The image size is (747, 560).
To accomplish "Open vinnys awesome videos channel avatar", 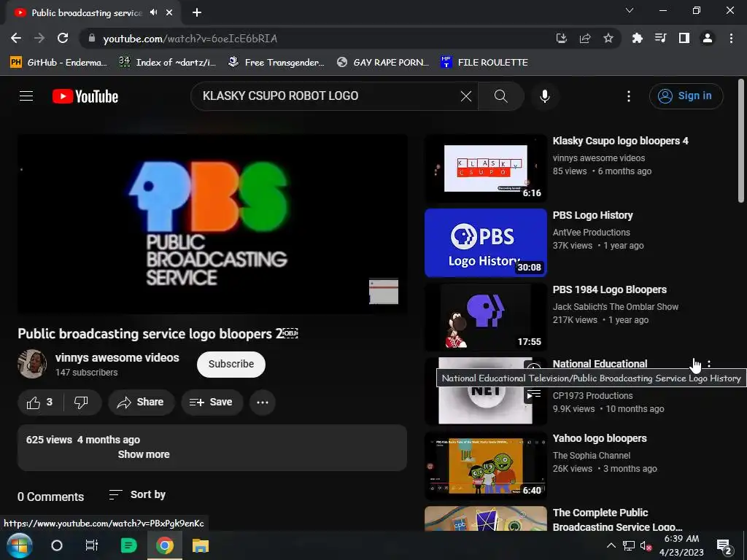I will [x=32, y=365].
